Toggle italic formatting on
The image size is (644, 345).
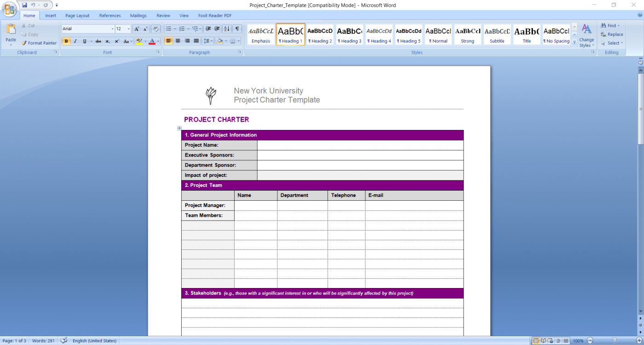74,41
